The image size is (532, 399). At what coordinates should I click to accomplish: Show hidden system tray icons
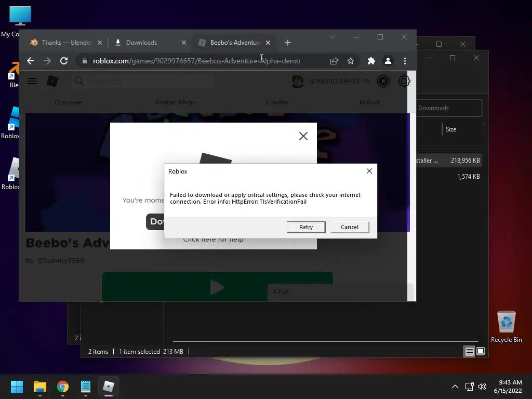pos(455,387)
